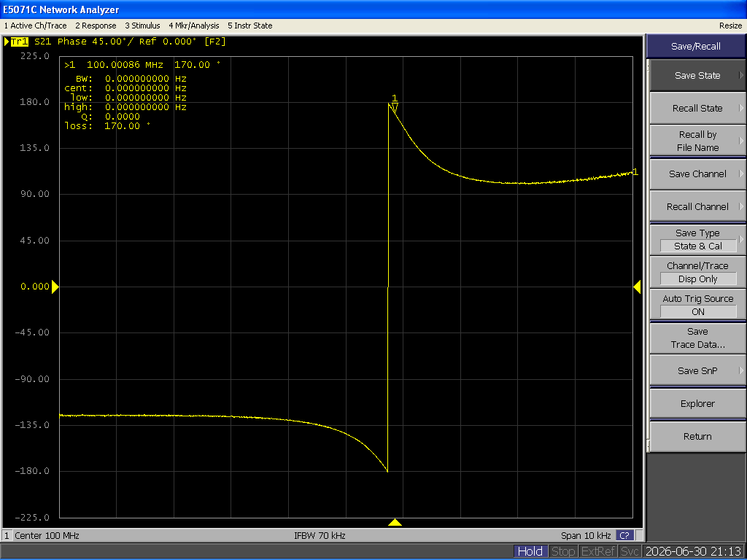Click the right reference level arrow
This screenshot has width=747, height=560.
pyautogui.click(x=637, y=287)
